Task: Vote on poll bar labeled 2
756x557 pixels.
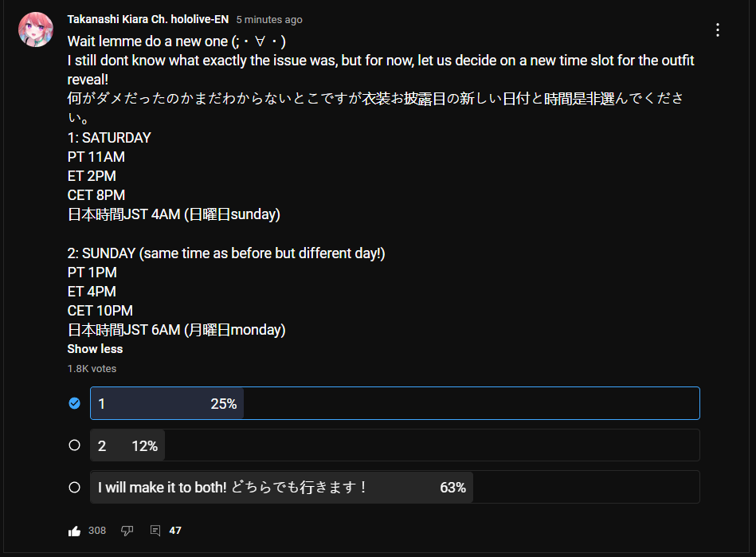Action: pyautogui.click(x=395, y=445)
